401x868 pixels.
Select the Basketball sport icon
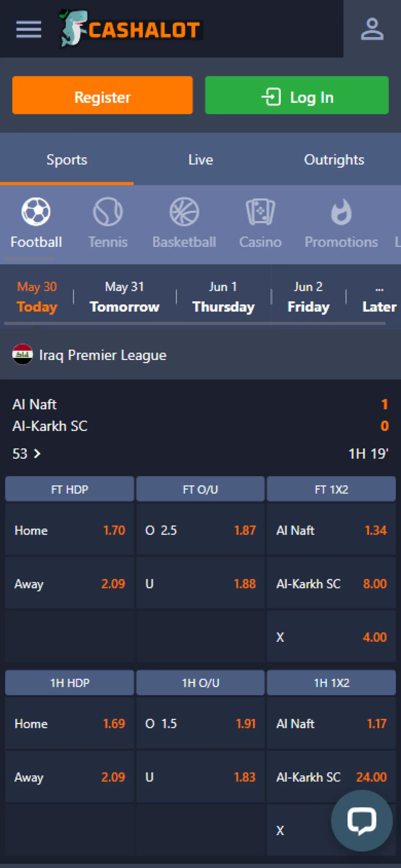tap(184, 212)
